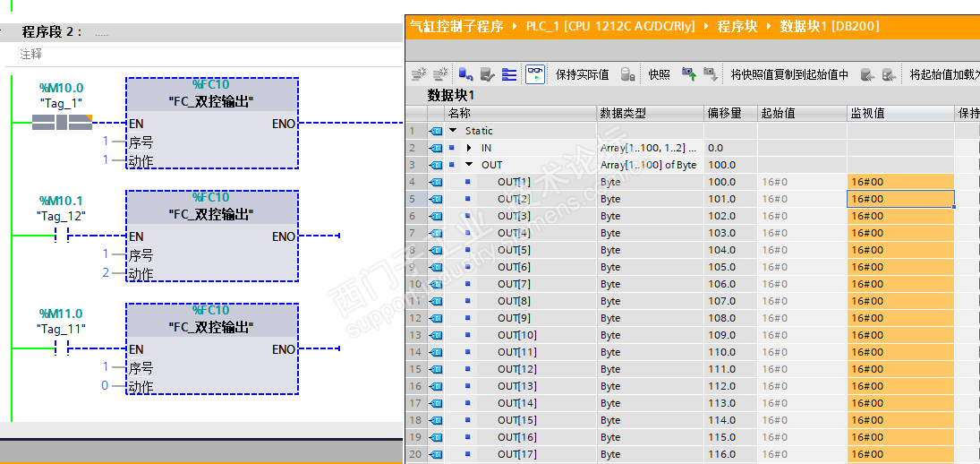Click the tag icon on the OUT[1] row
The height and width of the screenshot is (464, 980).
click(x=436, y=182)
